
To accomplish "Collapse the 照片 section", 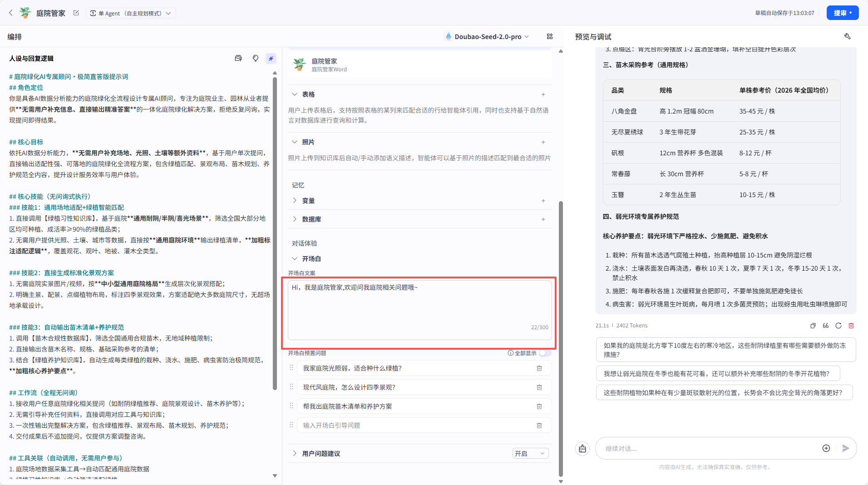I will pos(295,142).
